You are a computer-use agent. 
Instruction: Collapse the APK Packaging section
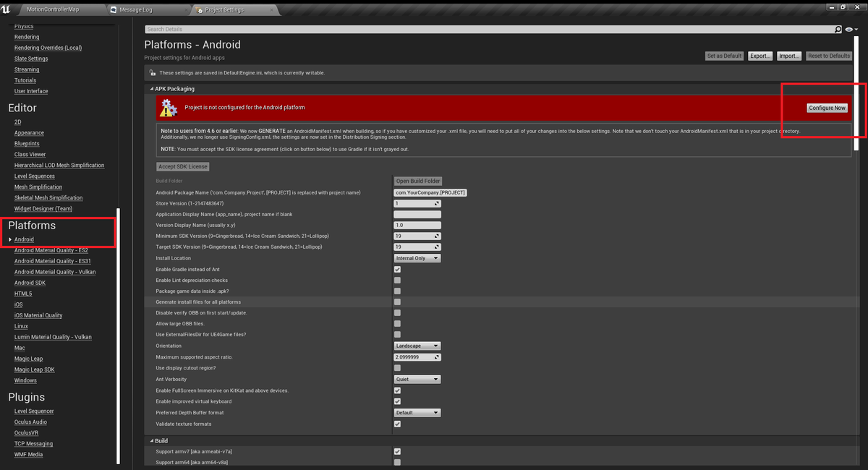152,89
